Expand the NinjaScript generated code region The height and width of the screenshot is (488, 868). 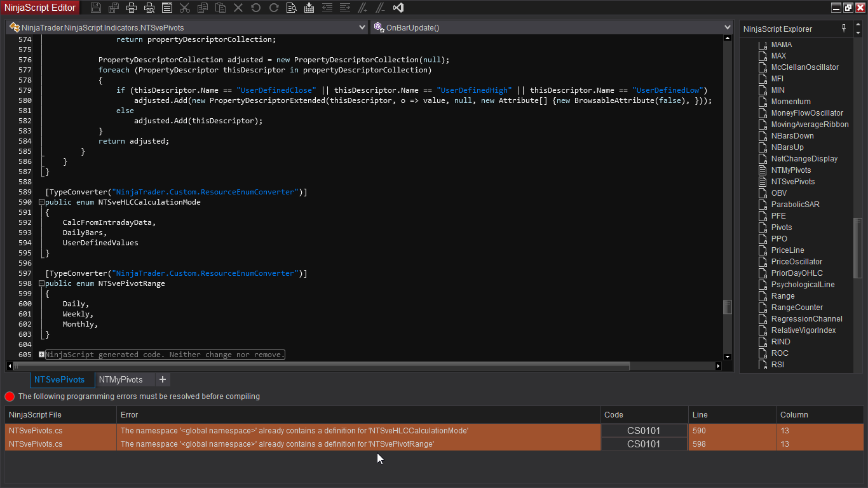click(42, 355)
